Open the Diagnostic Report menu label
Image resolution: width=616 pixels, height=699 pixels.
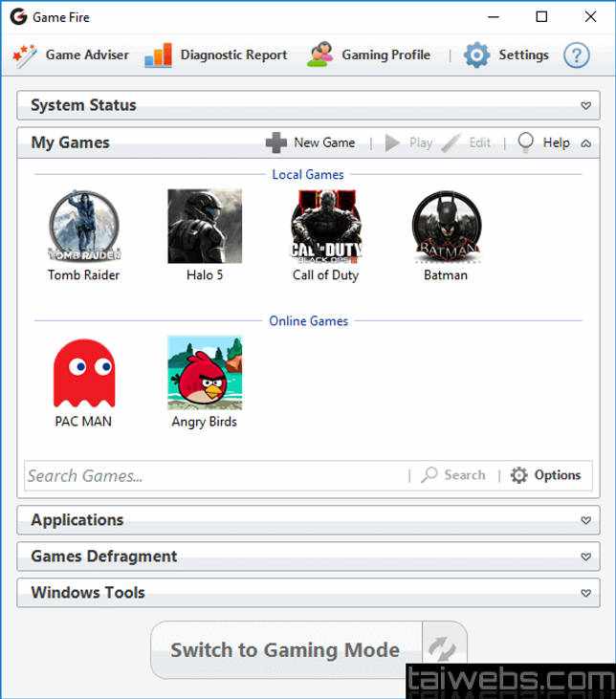233,55
